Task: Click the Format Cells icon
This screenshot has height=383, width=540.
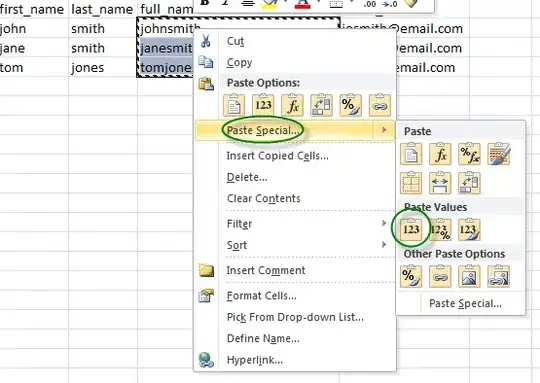Action: (x=206, y=296)
